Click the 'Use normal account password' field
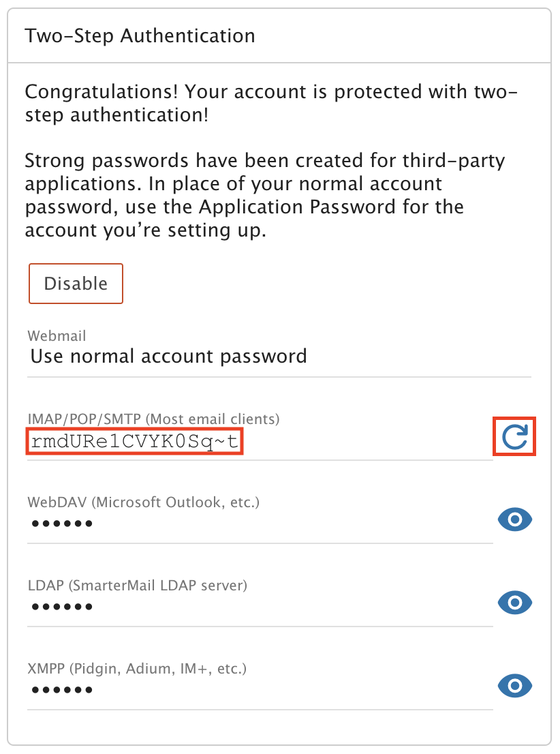Viewport: 560px width, 754px height. pos(279,357)
